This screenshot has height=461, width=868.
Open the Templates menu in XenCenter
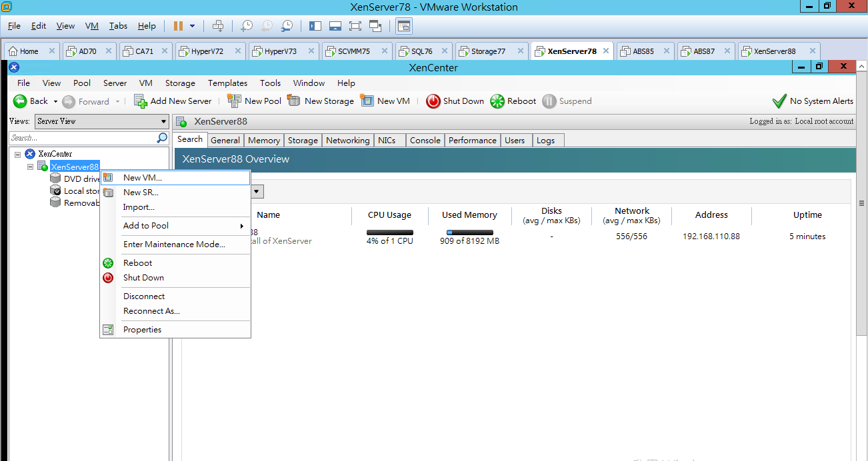pyautogui.click(x=227, y=83)
